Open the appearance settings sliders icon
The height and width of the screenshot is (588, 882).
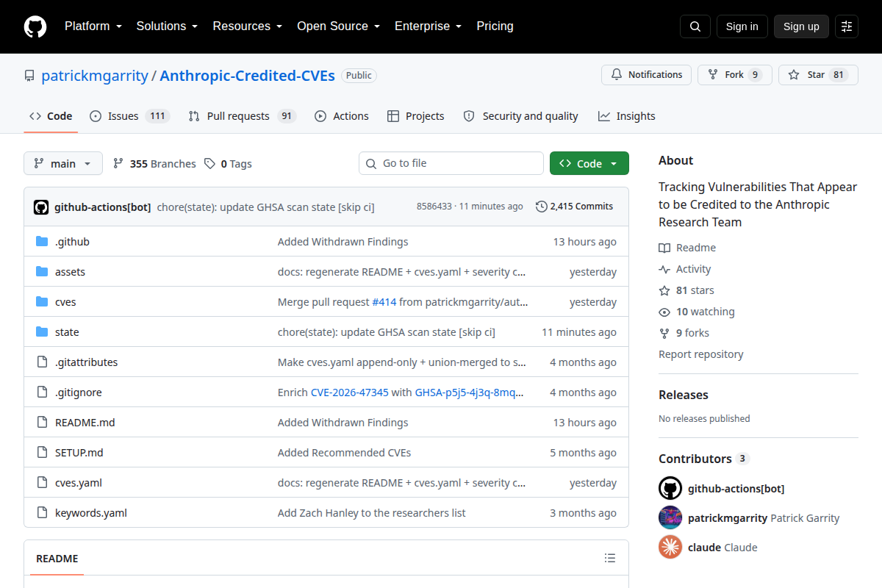[x=847, y=26]
